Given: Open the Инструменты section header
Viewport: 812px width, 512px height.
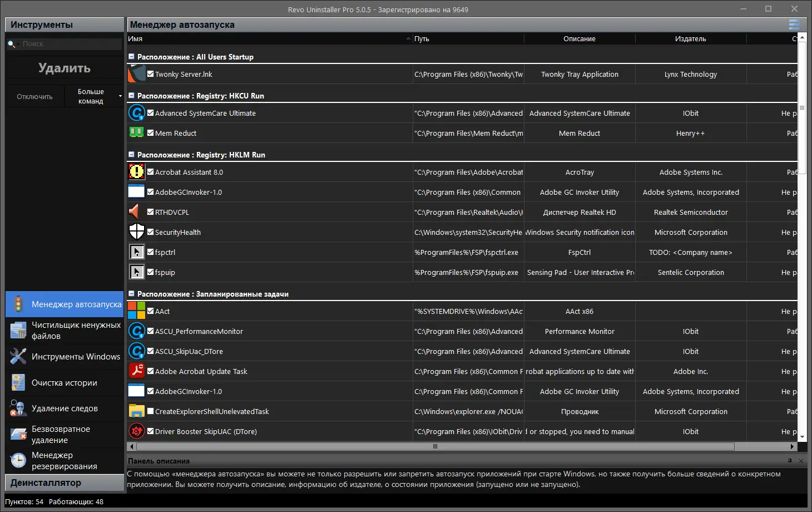Looking at the screenshot, I should [x=65, y=24].
